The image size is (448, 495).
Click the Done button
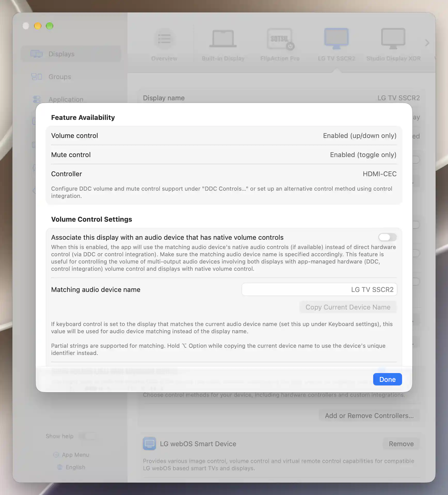pyautogui.click(x=387, y=379)
